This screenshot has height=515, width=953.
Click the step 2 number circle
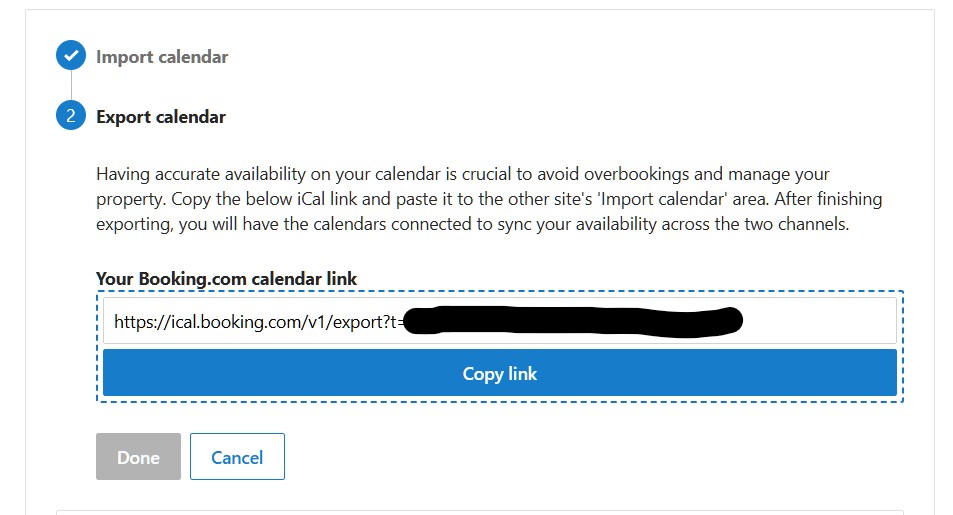(x=70, y=116)
